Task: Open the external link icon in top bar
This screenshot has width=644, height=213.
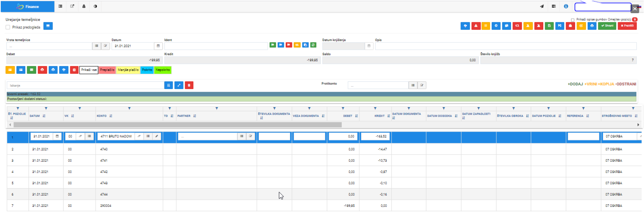Action: tap(72, 7)
